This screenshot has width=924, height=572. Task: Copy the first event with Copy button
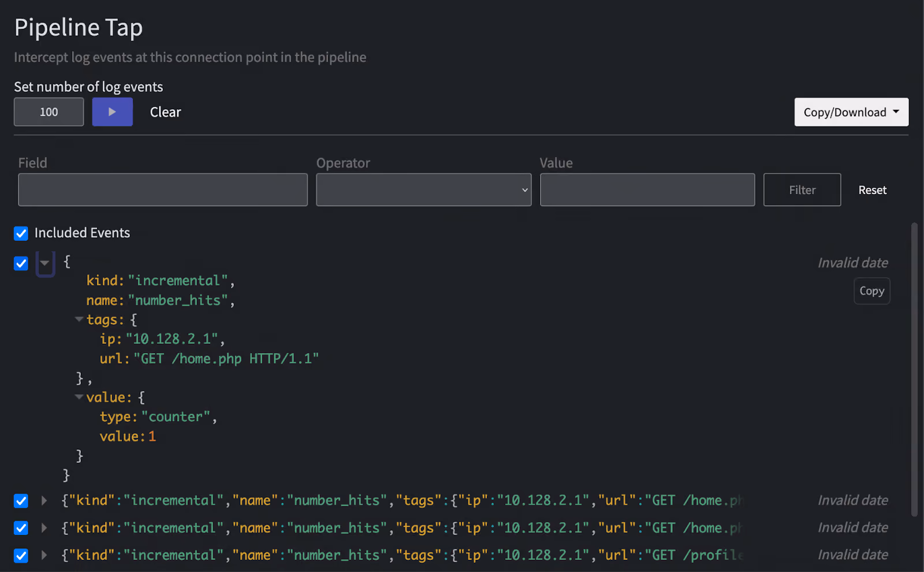click(x=871, y=291)
